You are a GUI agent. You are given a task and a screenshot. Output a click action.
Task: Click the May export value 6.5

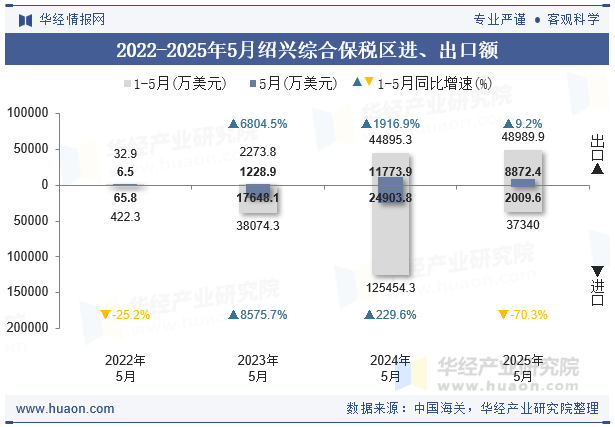(x=125, y=172)
